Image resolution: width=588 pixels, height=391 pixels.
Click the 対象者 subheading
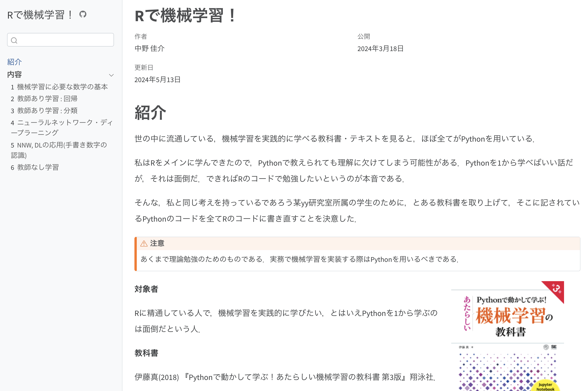pos(146,289)
